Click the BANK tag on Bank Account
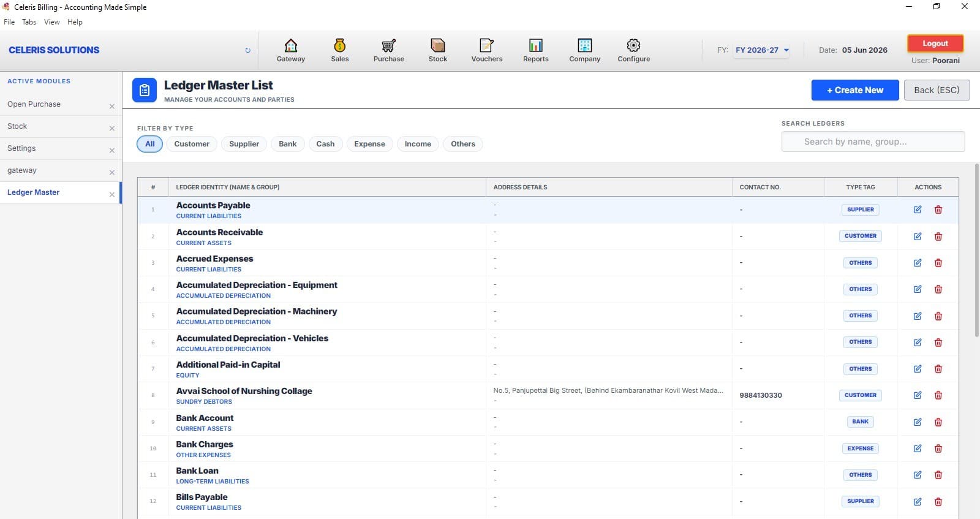980x519 pixels. pos(861,422)
